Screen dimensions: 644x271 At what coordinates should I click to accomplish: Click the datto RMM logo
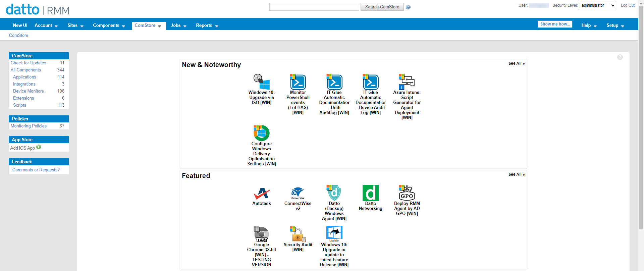(38, 9)
